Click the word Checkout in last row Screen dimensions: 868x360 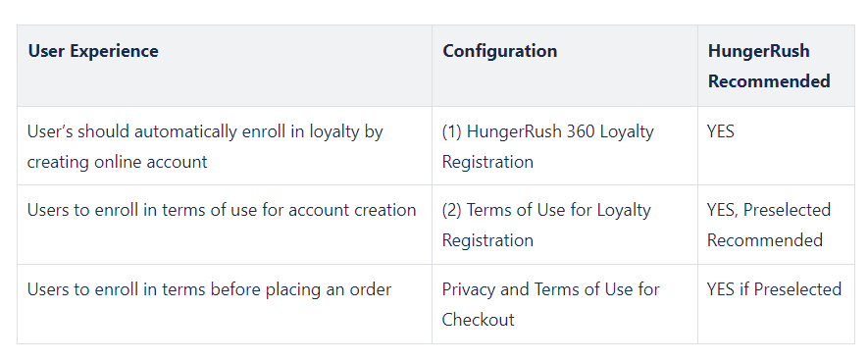tap(479, 320)
